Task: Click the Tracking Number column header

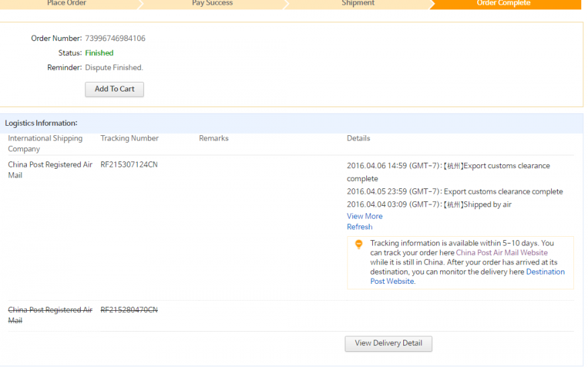Action: point(130,139)
